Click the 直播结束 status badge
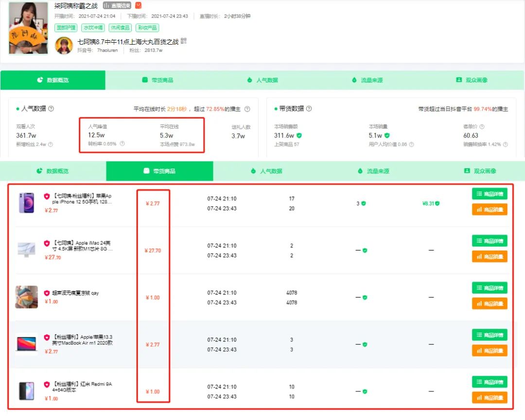Viewport: 525px width, 420px height. pos(117,6)
